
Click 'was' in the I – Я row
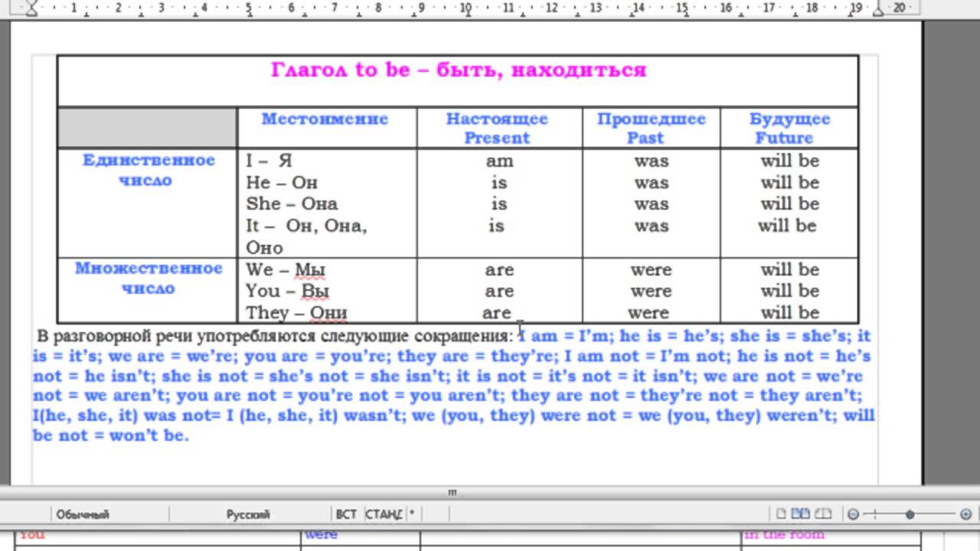(x=652, y=161)
